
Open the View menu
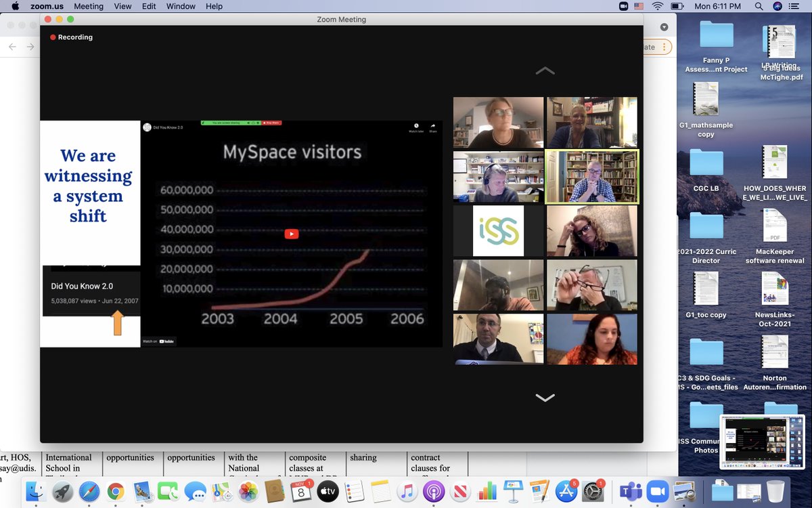coord(123,6)
